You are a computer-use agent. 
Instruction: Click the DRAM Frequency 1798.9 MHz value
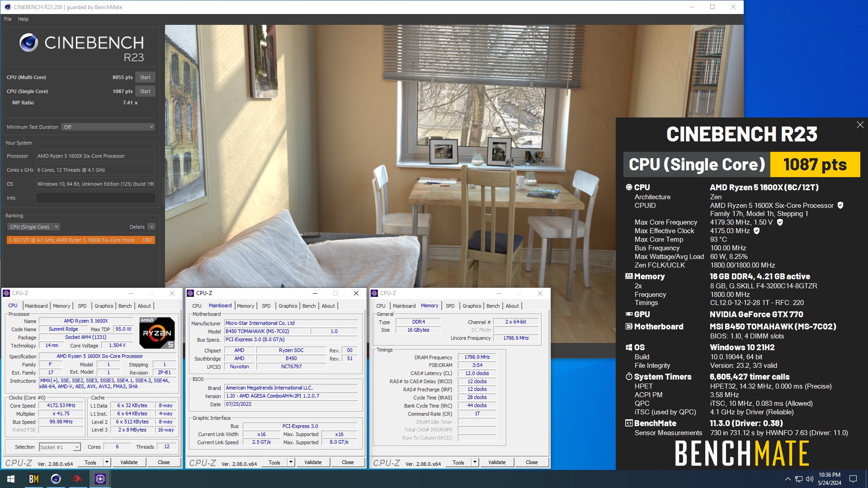[x=477, y=357]
